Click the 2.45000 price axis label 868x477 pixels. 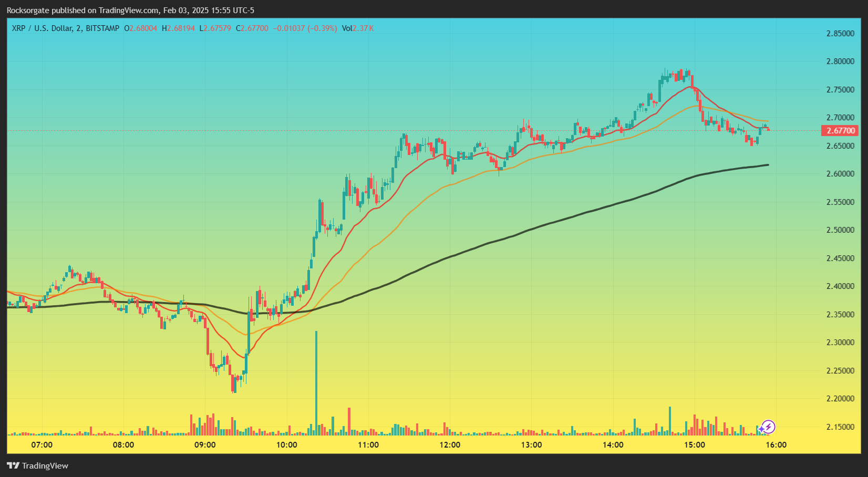(x=841, y=258)
